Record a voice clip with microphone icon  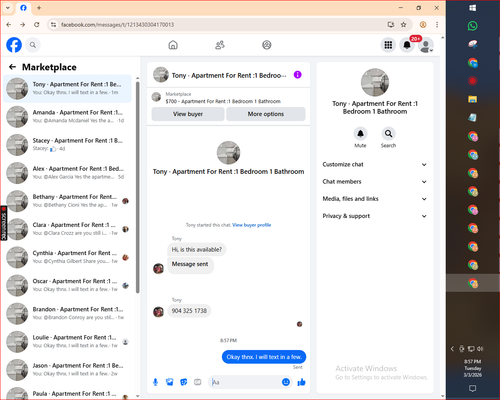pos(155,382)
